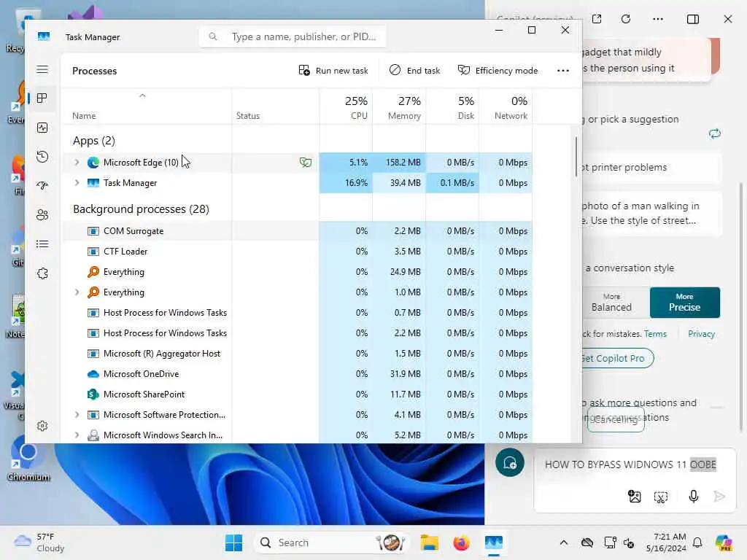Open Task Manager settings gear icon
Image resolution: width=747 pixels, height=560 pixels.
[42, 426]
